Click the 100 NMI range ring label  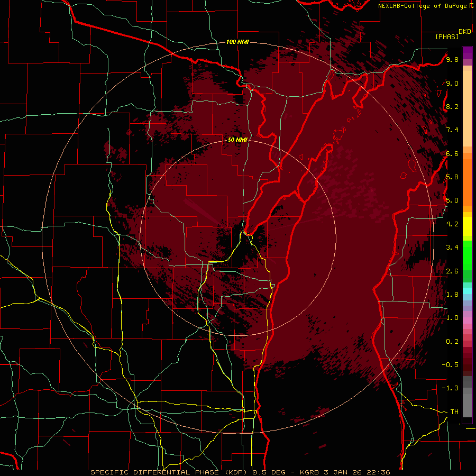(x=237, y=42)
